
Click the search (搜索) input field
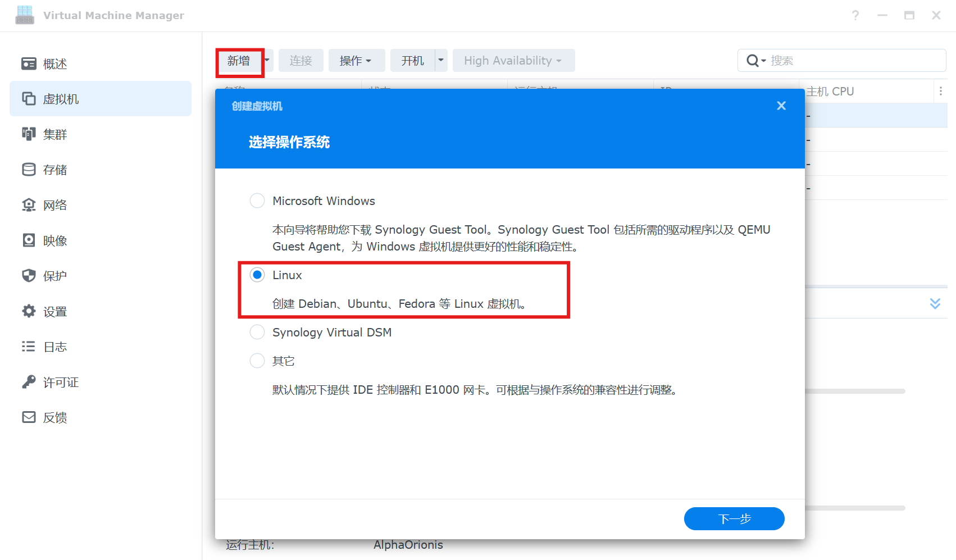coord(854,61)
